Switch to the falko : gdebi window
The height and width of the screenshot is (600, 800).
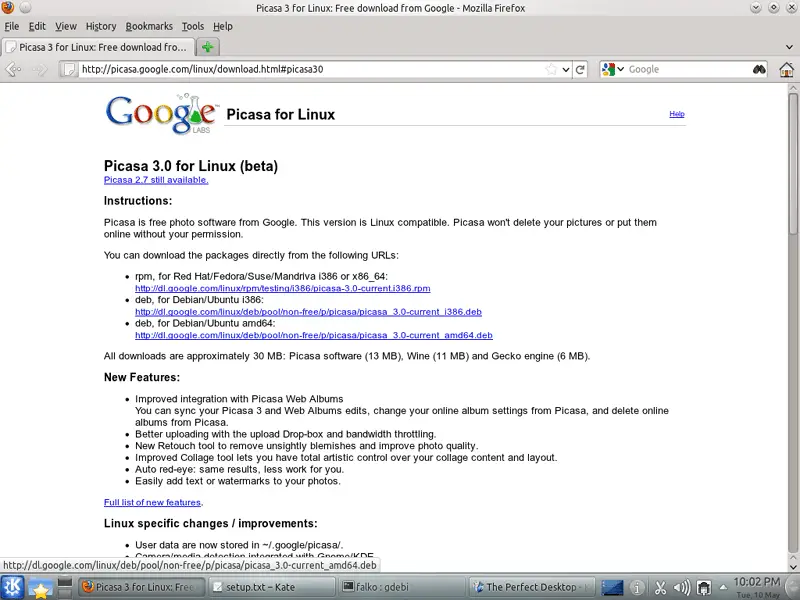(x=403, y=587)
